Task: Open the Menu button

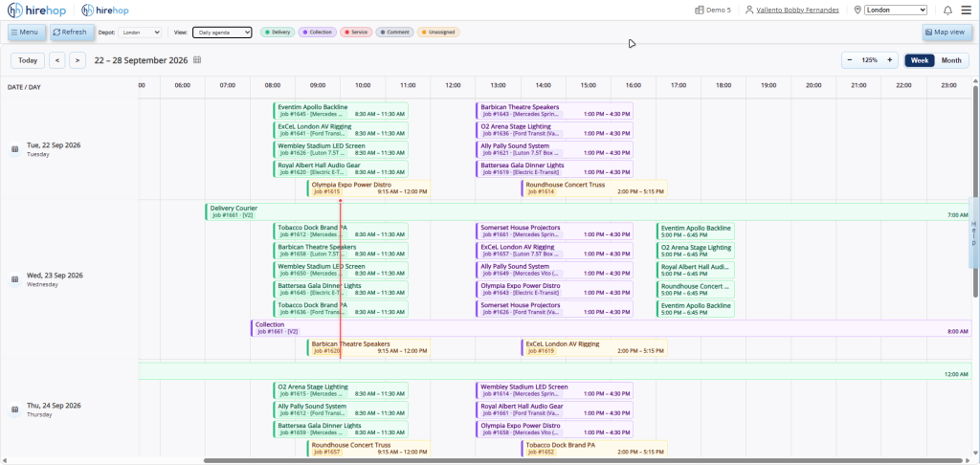Action: (x=26, y=32)
